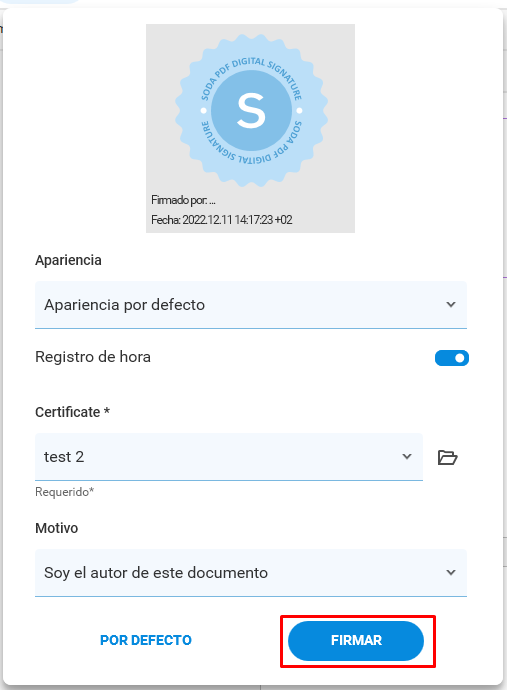
Task: Click the Registro de hora label text
Action: click(x=93, y=357)
